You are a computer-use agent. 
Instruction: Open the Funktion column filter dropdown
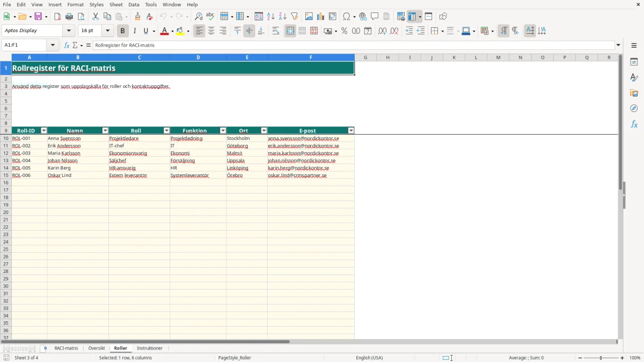point(223,130)
